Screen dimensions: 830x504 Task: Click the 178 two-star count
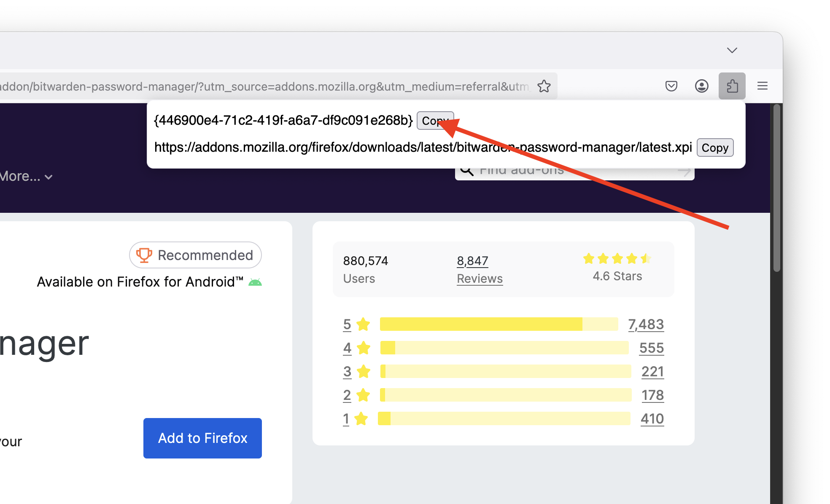pyautogui.click(x=652, y=395)
